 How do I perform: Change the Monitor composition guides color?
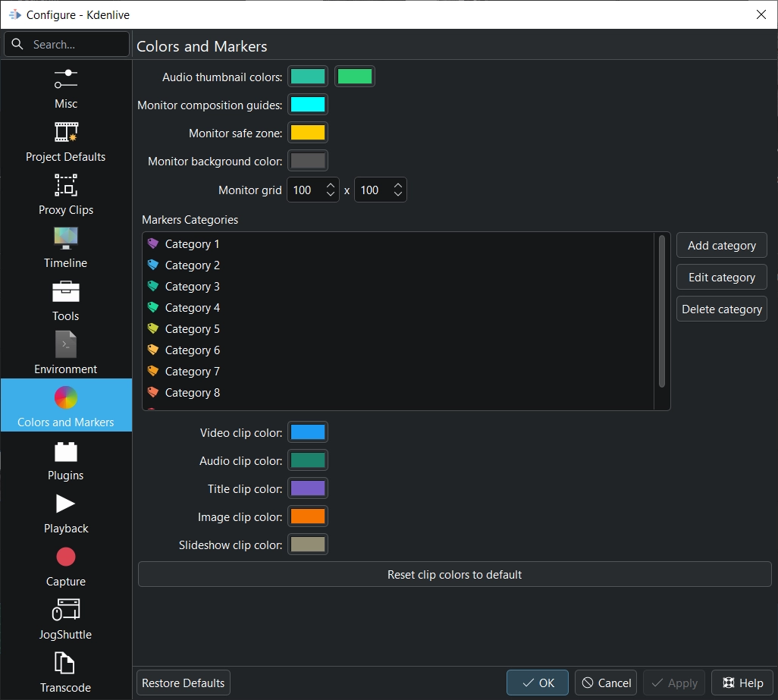(308, 105)
